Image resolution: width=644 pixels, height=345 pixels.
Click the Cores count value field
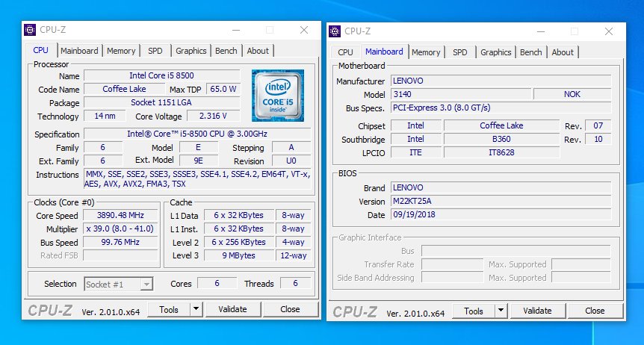(217, 284)
